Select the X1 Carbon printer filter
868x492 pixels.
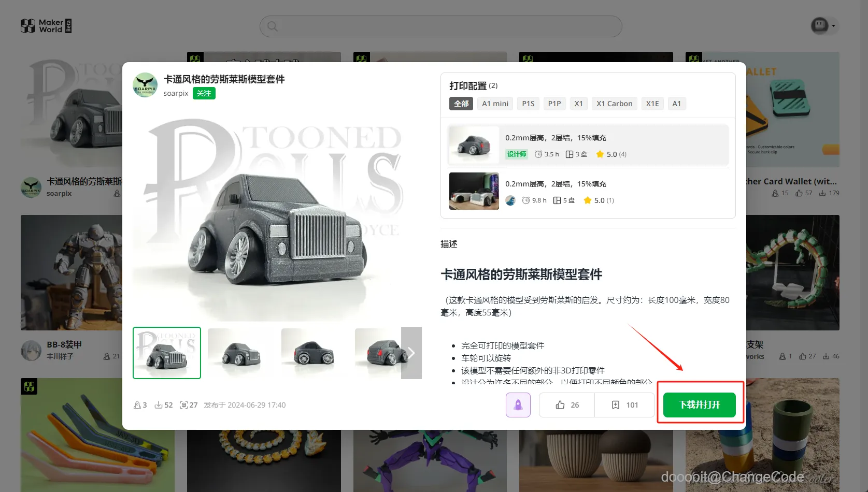[614, 104]
